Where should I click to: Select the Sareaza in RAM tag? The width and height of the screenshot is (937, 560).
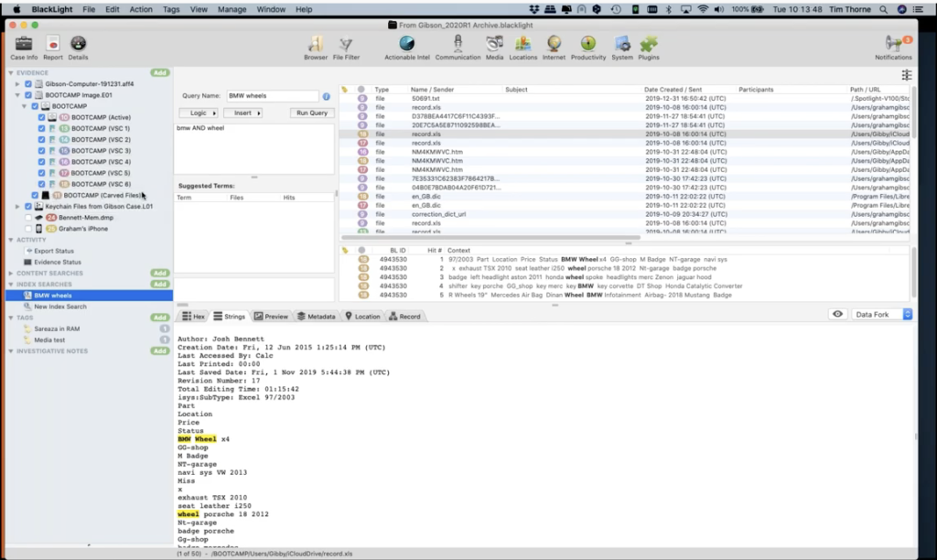click(57, 328)
